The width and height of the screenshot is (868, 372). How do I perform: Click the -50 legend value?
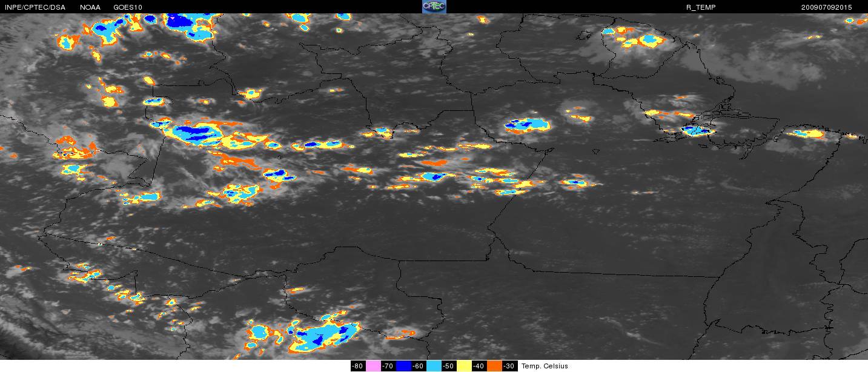coord(449,366)
